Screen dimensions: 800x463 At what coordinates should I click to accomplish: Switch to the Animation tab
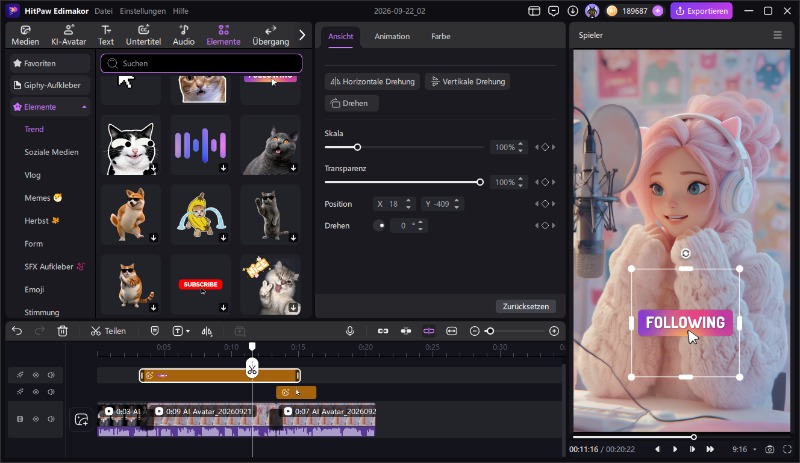point(392,36)
